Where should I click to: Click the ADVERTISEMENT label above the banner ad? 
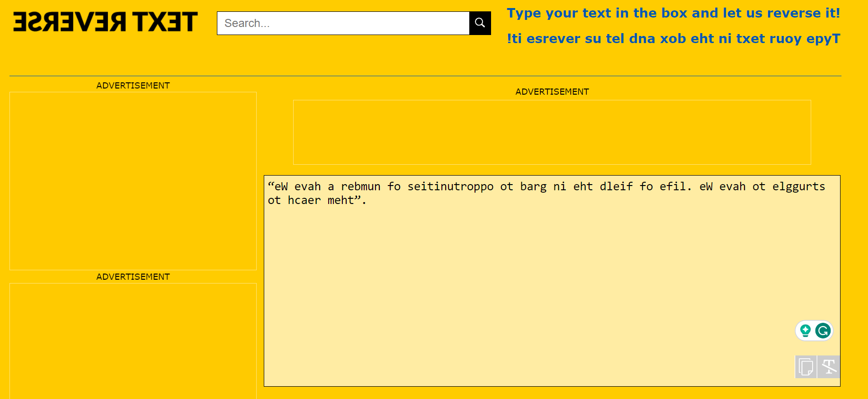[x=552, y=92]
